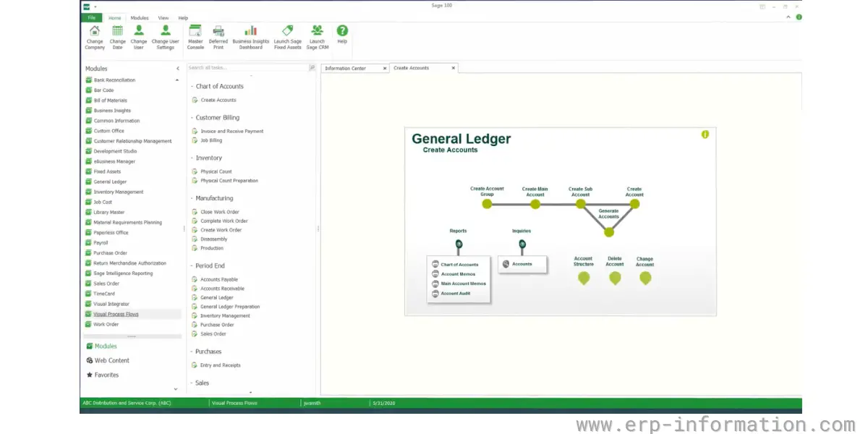The image size is (868, 434).
Task: Collapse the Modules panel chevron
Action: pyautogui.click(x=178, y=69)
